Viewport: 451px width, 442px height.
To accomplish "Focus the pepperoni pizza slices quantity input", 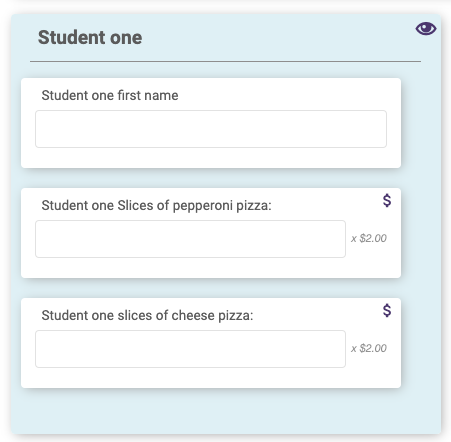I will point(190,239).
